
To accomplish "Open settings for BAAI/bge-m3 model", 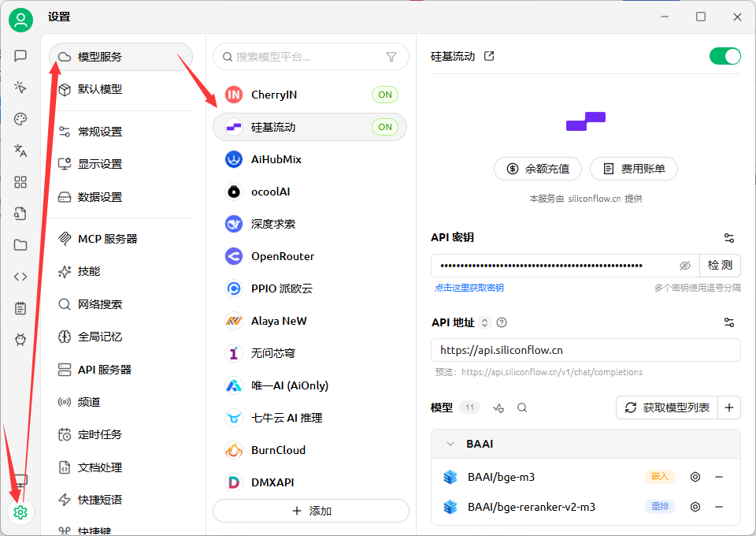I will (x=695, y=477).
